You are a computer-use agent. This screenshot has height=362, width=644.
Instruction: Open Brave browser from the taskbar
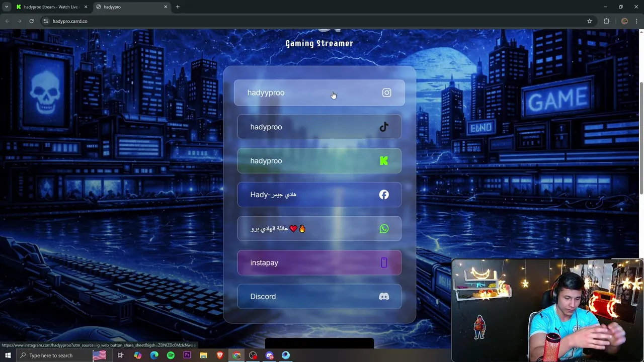click(x=220, y=355)
